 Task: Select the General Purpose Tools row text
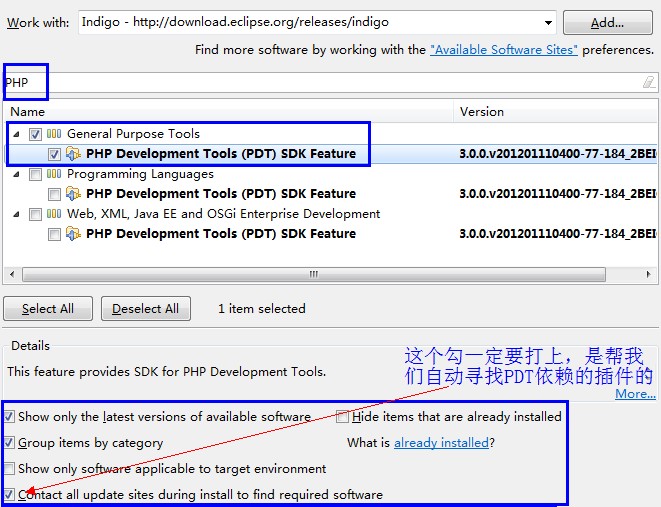(x=133, y=134)
